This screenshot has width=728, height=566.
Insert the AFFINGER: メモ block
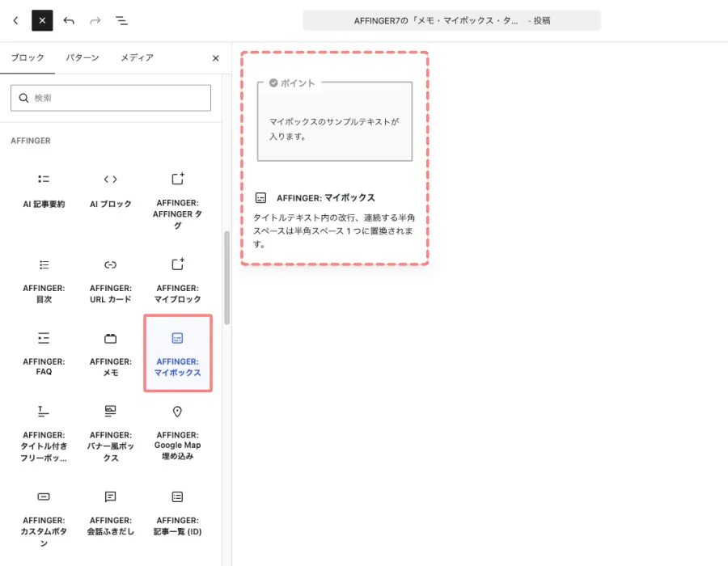tap(111, 353)
